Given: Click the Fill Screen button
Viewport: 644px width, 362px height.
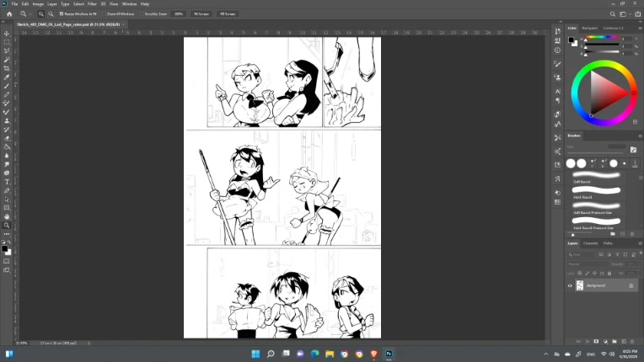Looking at the screenshot, I should pyautogui.click(x=228, y=14).
